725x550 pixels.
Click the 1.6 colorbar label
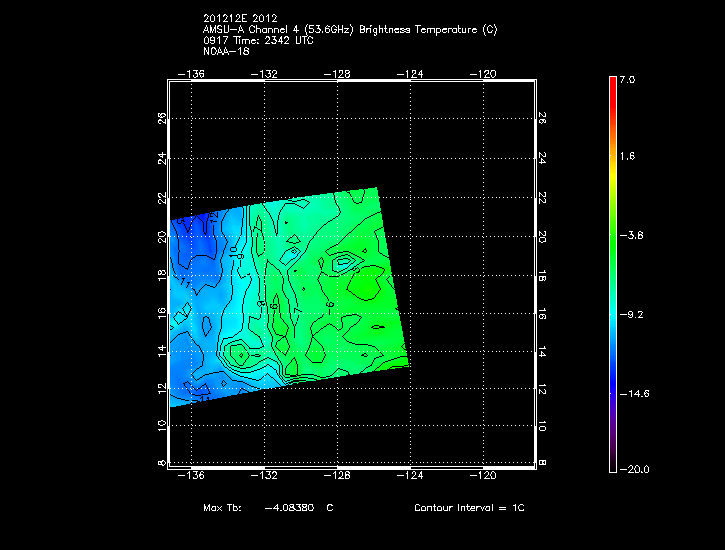(627, 156)
